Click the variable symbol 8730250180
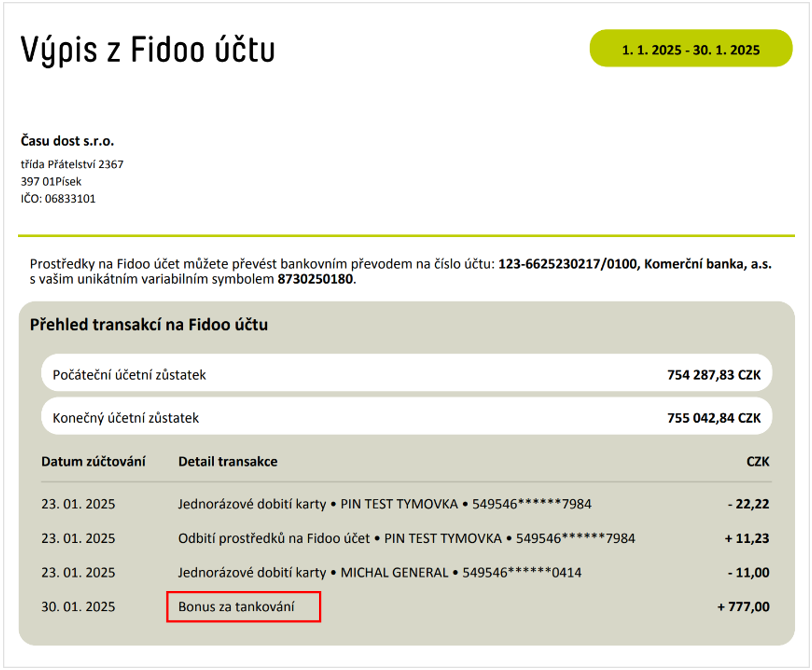Screen dimensions: 812x670 click(315, 280)
